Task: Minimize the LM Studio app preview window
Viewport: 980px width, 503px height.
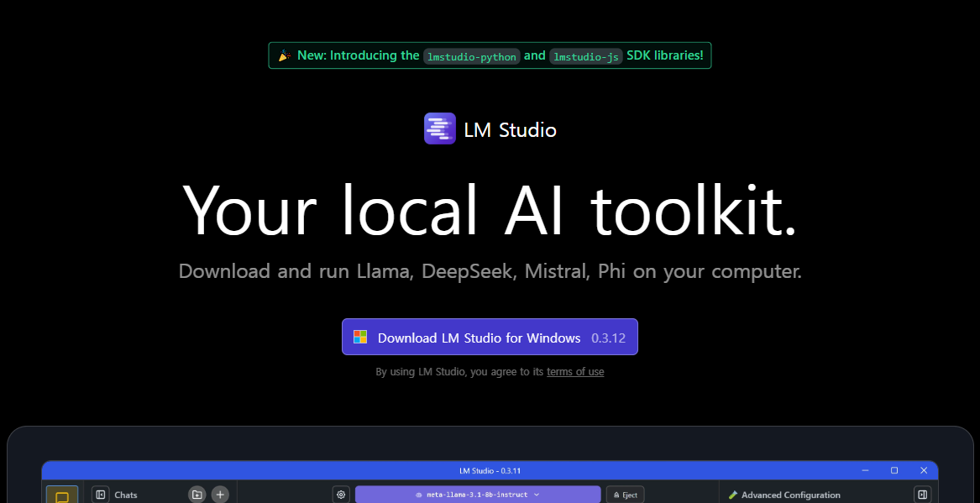Action: (865, 470)
